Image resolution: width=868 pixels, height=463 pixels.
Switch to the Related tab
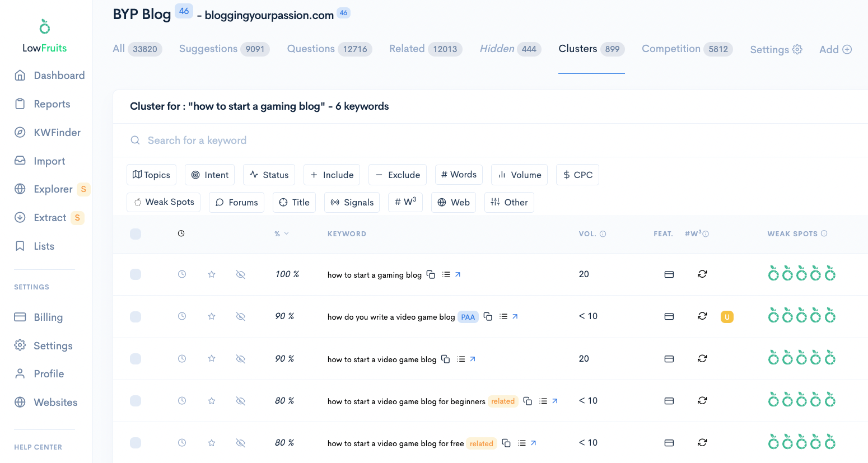(x=426, y=49)
